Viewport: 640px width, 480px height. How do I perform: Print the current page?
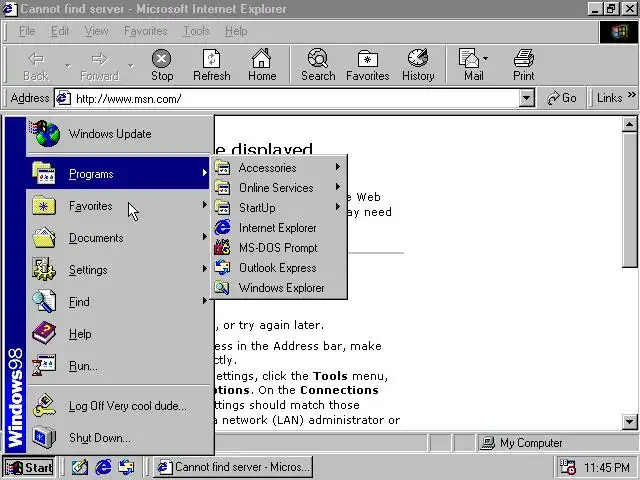(x=524, y=66)
